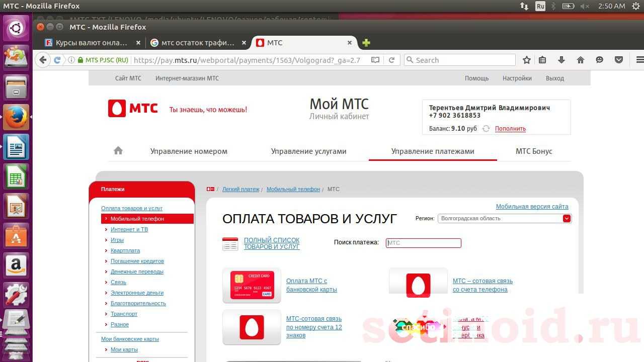Go to Firefox home page icon
Viewport: 644px width, 362px height.
(x=581, y=60)
